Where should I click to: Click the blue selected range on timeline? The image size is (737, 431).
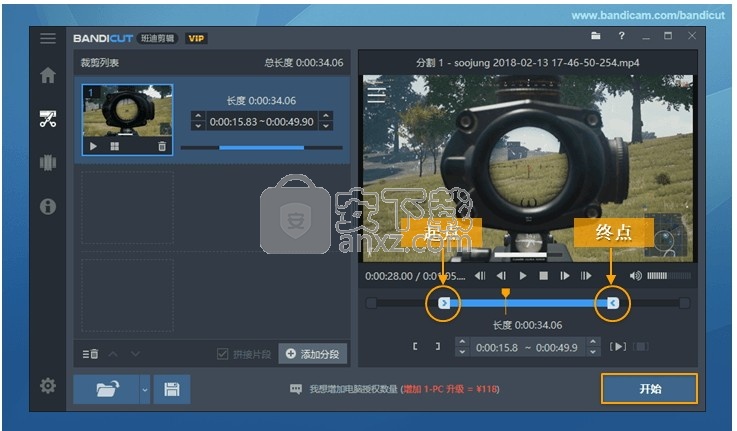[x=528, y=303]
